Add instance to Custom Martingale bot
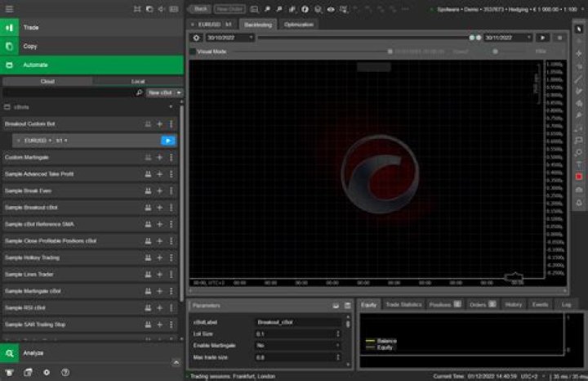The height and width of the screenshot is (381, 588). pyautogui.click(x=160, y=157)
